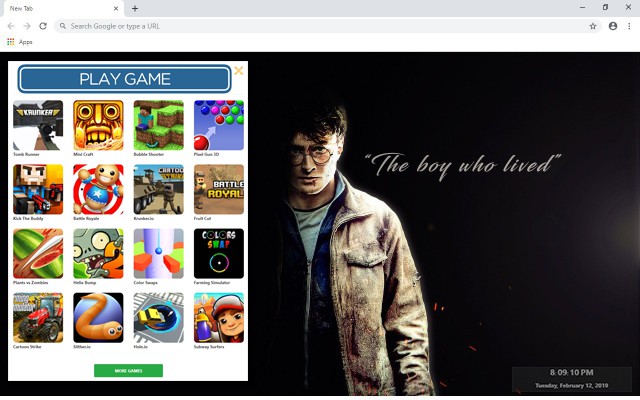Open the Apps shortcut in bookmarks bar
Viewport: 640px width, 400px height.
(x=20, y=42)
